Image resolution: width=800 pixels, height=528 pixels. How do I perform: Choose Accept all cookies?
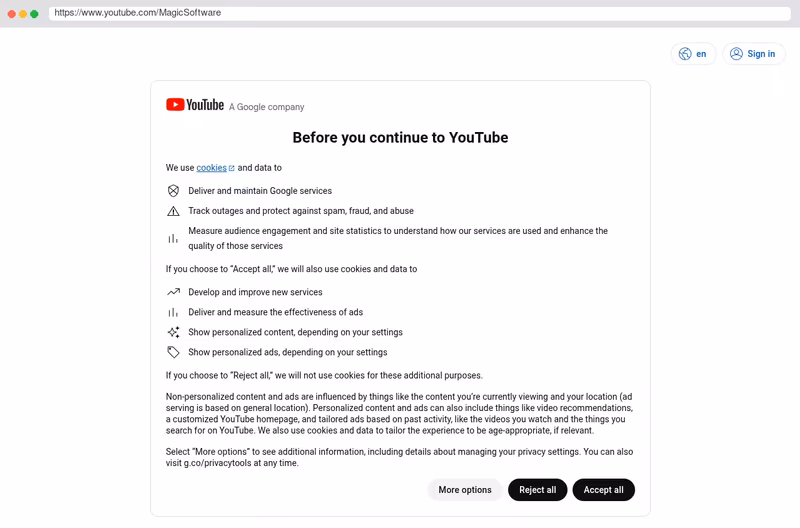pos(604,490)
